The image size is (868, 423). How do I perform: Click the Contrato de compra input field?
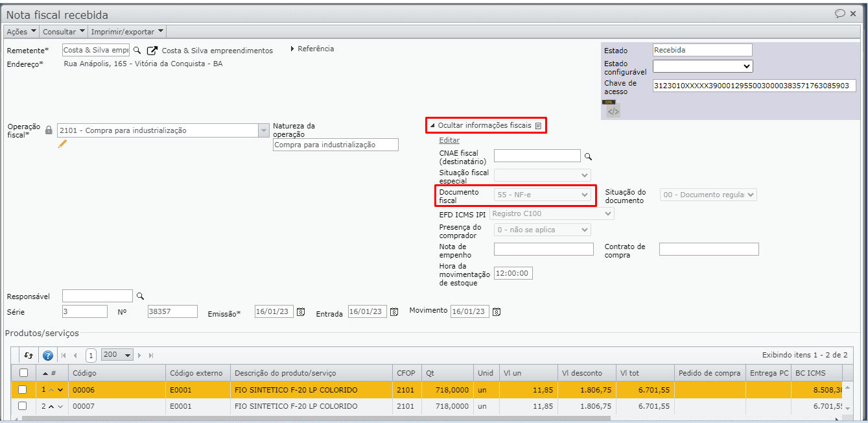tap(709, 249)
